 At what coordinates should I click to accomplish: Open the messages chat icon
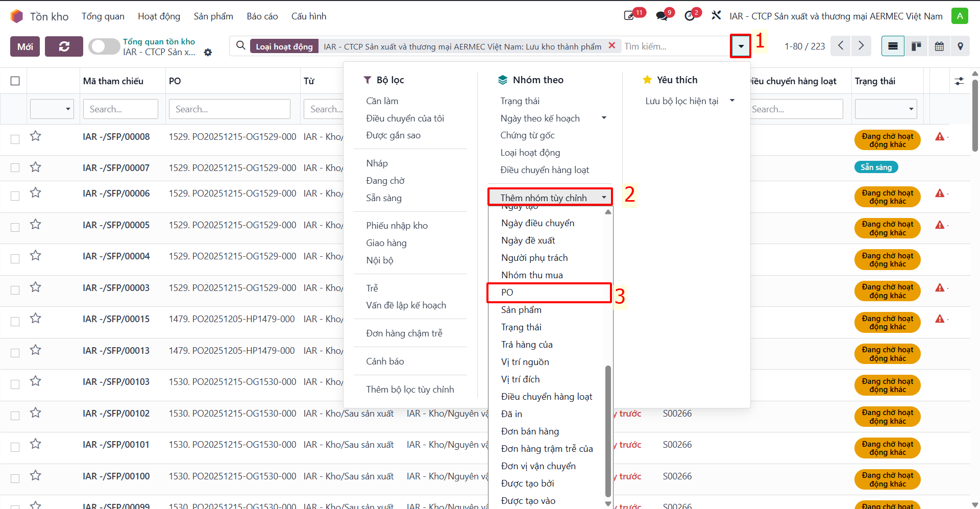pos(662,16)
